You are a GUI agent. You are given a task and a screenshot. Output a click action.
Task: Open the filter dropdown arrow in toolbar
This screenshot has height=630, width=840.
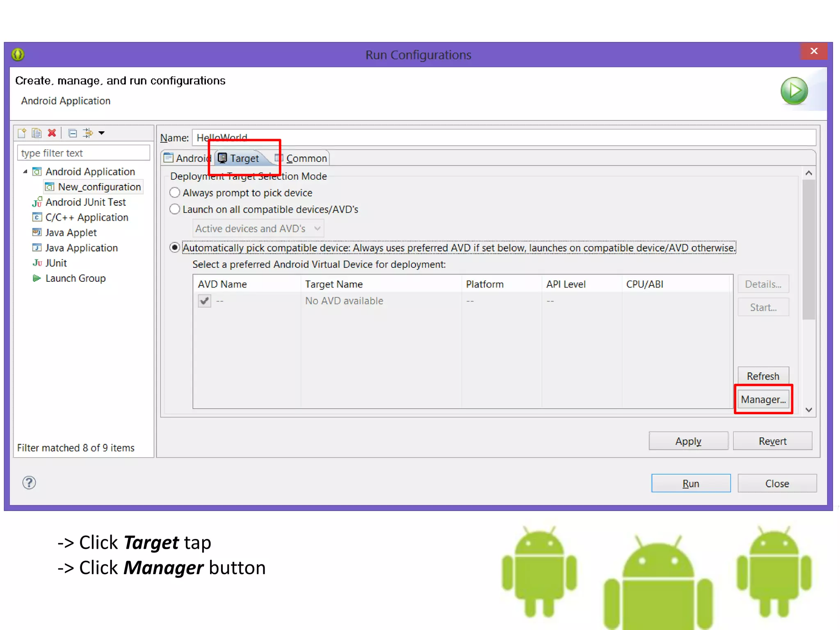coord(102,133)
